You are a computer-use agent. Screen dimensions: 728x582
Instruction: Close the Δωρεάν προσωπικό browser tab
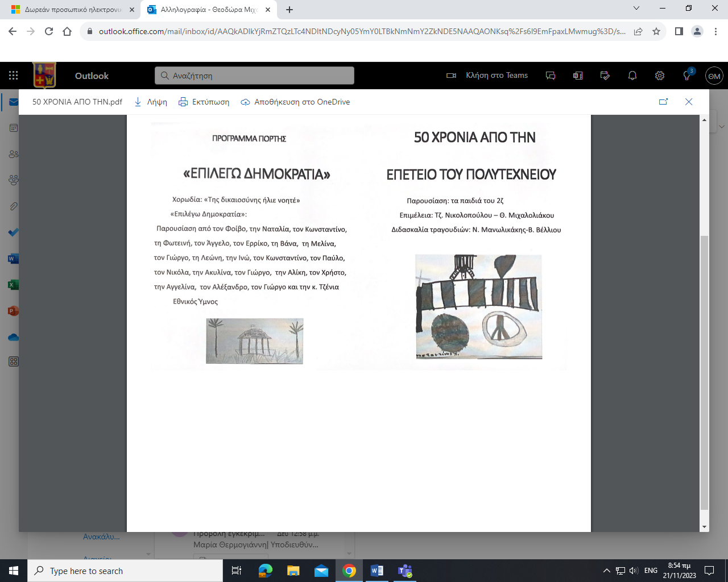pos(132,10)
